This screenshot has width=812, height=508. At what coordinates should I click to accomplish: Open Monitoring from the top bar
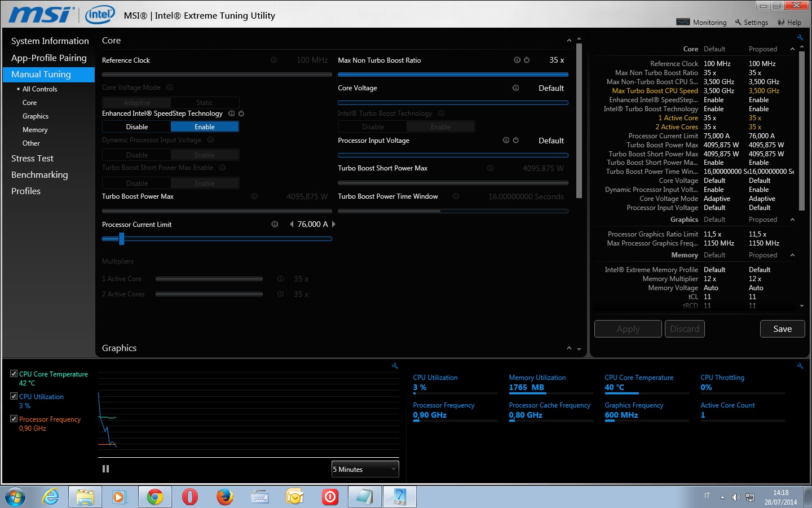coord(701,23)
